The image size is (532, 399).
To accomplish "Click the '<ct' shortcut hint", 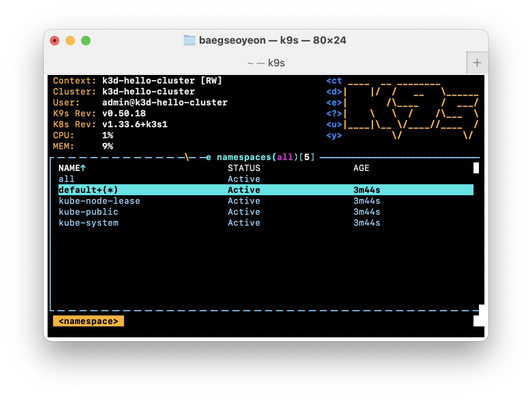I will click(x=334, y=80).
